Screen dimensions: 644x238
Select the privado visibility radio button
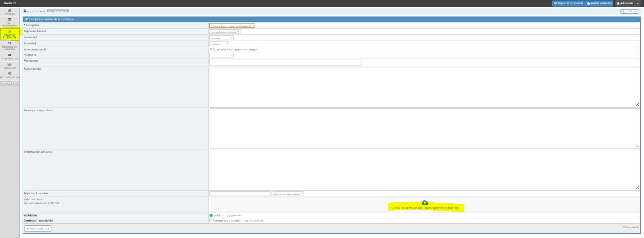pos(229,215)
